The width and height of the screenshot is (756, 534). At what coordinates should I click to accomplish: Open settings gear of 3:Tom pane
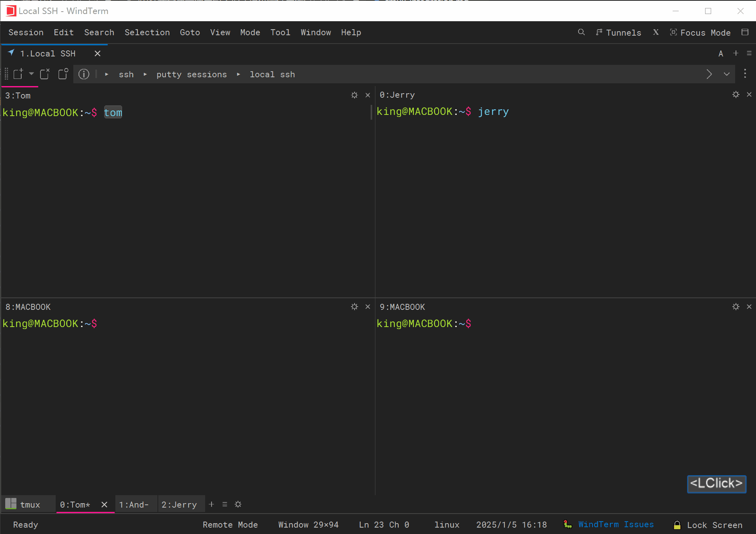(355, 95)
